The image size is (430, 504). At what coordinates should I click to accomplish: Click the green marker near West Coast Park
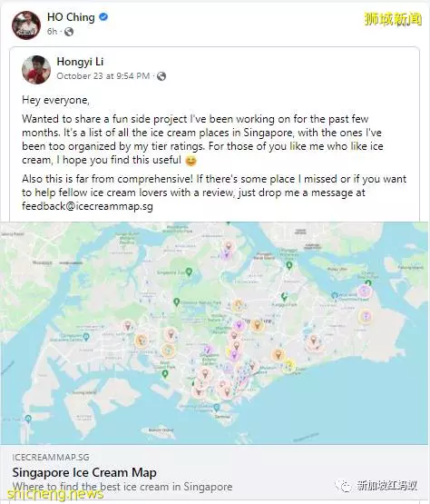point(165,374)
